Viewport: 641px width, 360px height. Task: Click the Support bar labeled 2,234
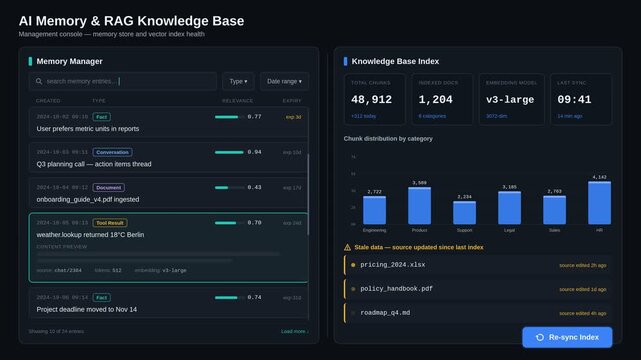point(464,212)
